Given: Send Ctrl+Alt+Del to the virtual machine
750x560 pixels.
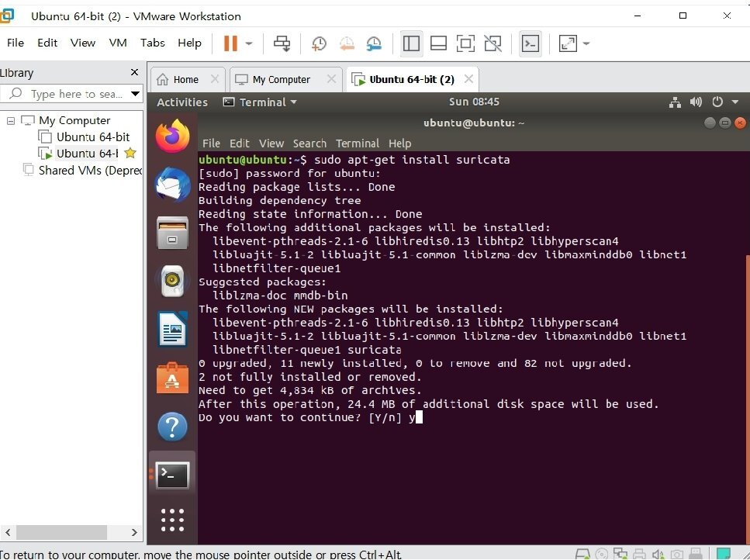Looking at the screenshot, I should click(282, 43).
